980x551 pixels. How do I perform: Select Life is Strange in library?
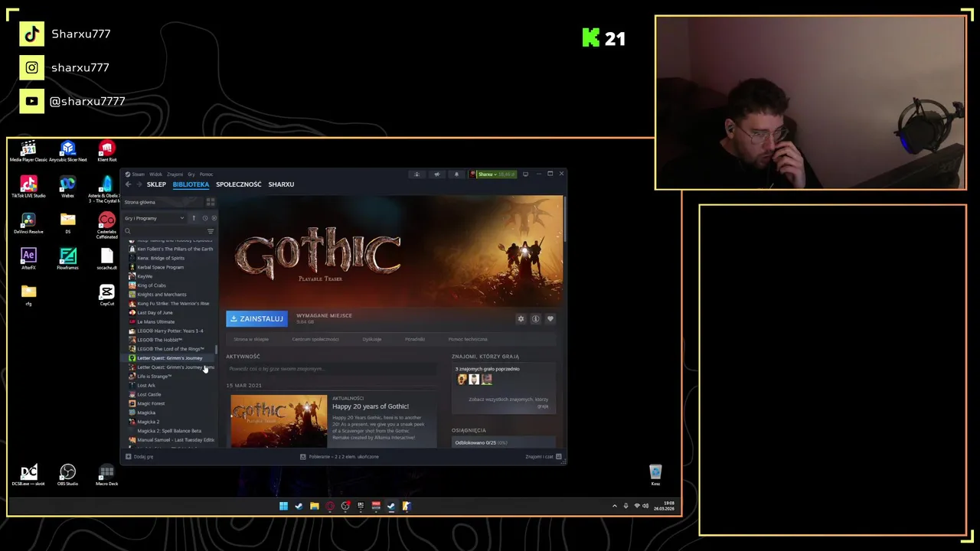154,377
